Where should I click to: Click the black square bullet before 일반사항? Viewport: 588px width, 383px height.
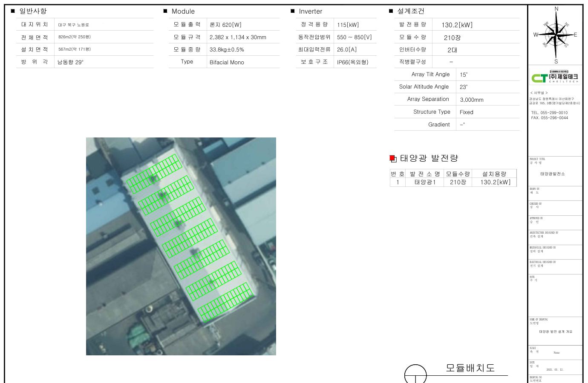13,11
